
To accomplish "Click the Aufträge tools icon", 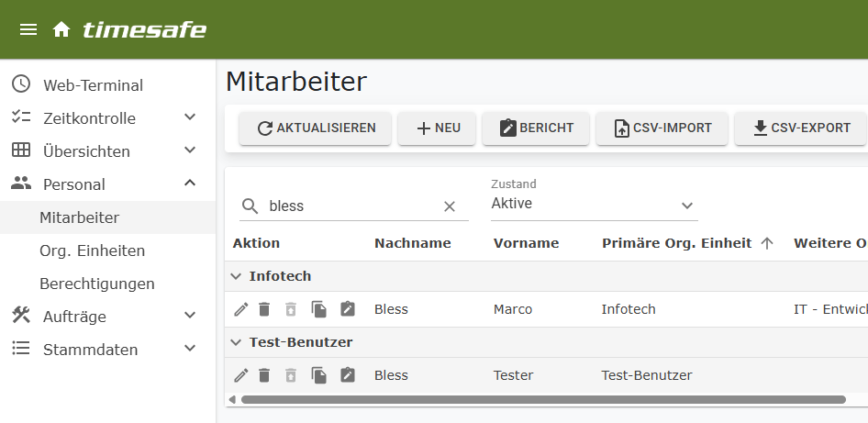I will pos(21,316).
